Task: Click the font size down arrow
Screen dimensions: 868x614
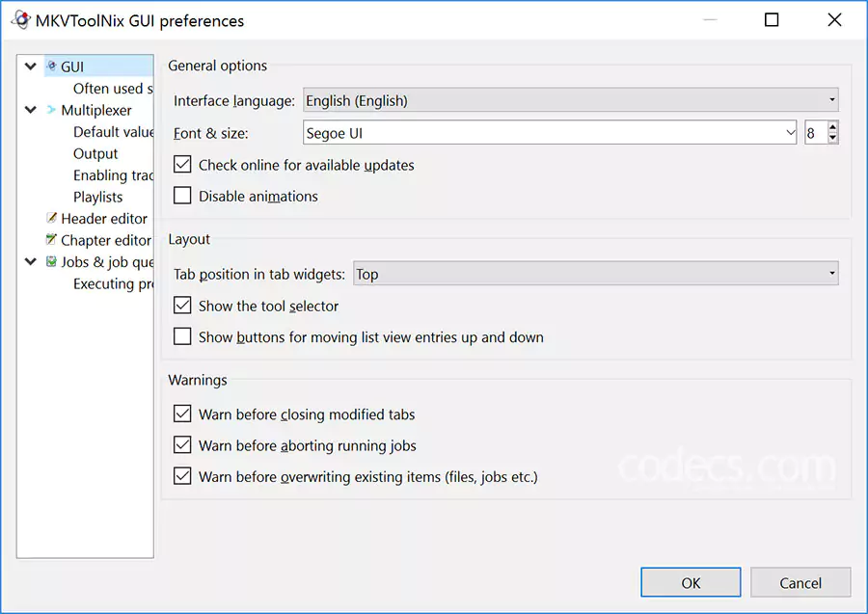Action: click(x=831, y=138)
